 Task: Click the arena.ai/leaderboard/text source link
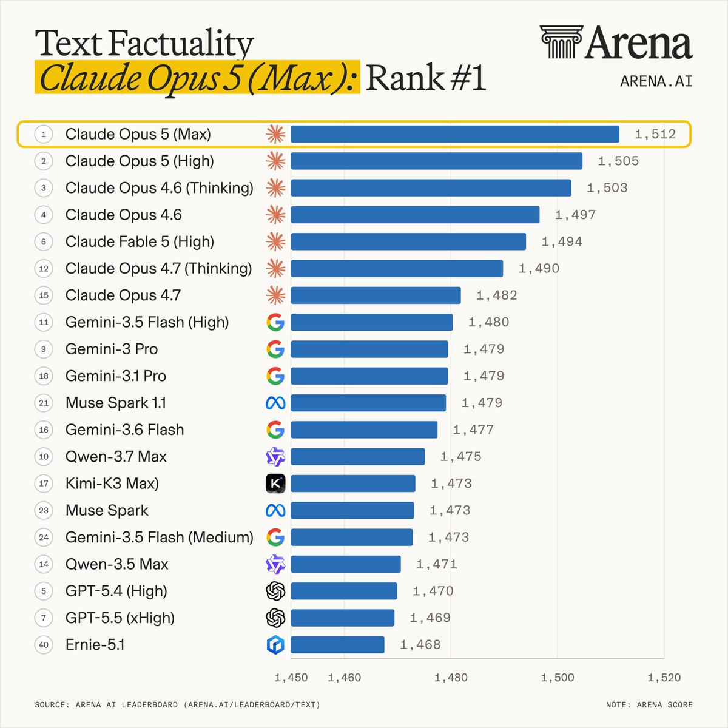pos(252,704)
